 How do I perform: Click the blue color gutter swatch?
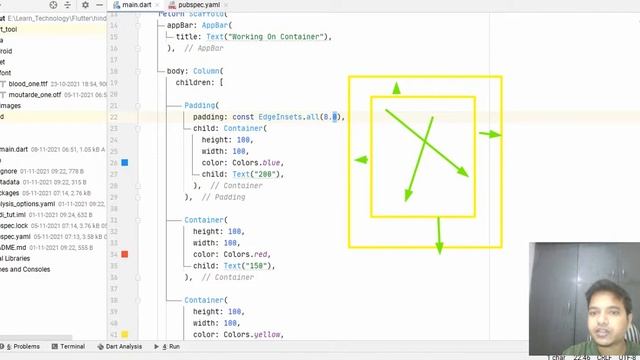coord(125,162)
